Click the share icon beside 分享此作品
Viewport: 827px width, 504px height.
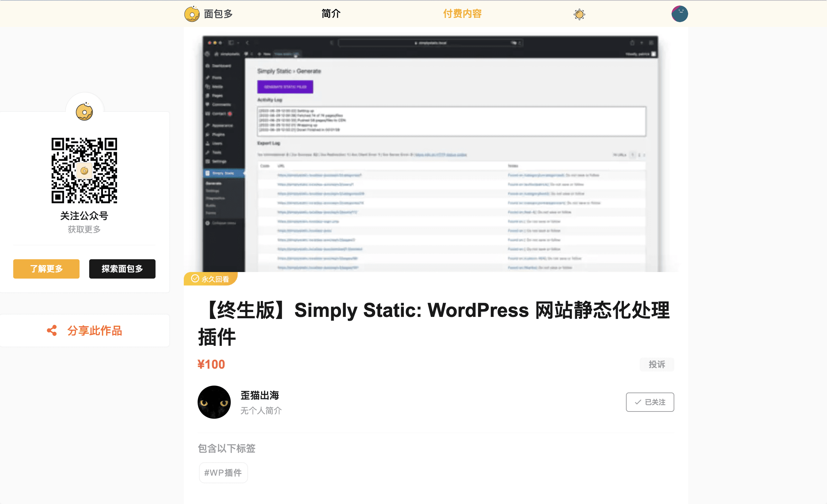(52, 330)
